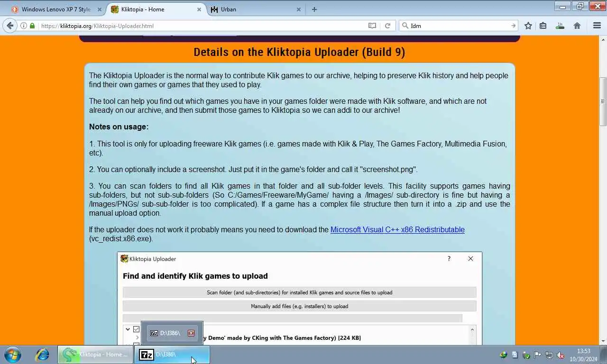The image size is (607, 364).
Task: Reload the Kliktopia page
Action: [387, 26]
